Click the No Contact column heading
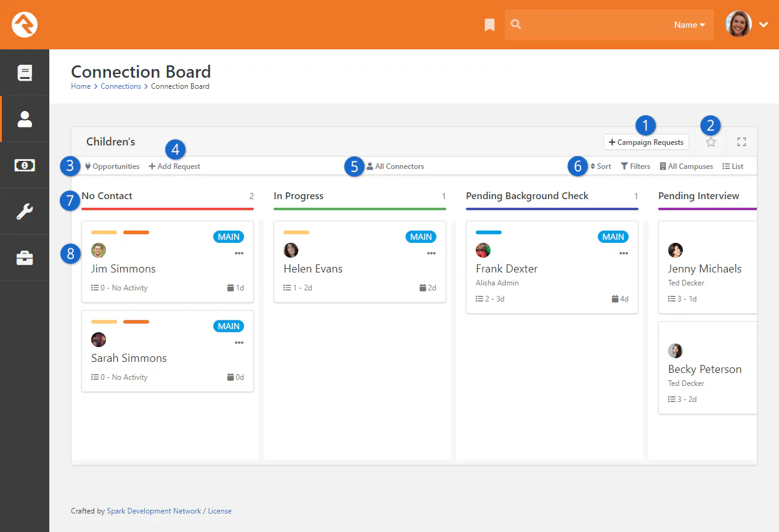Image resolution: width=779 pixels, height=532 pixels. 107,196
